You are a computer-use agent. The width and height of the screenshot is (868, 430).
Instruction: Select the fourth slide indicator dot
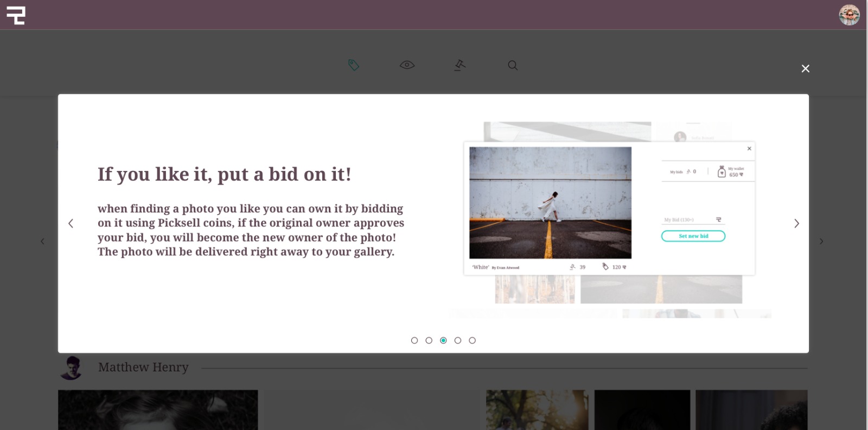pyautogui.click(x=458, y=340)
